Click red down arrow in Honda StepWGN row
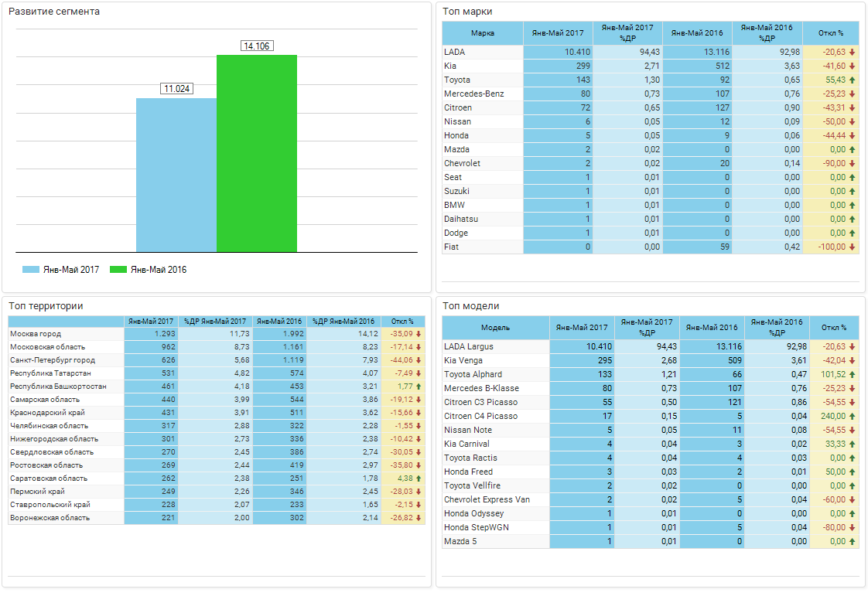868x613 pixels. pos(853,528)
